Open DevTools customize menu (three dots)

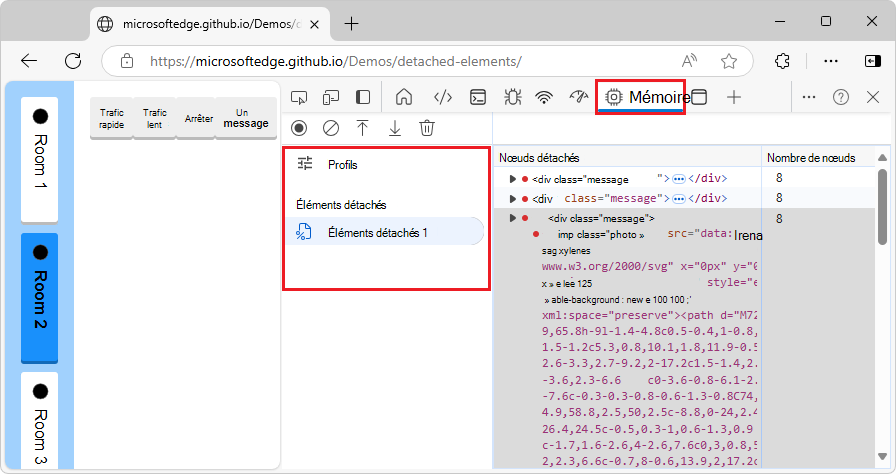tap(809, 98)
